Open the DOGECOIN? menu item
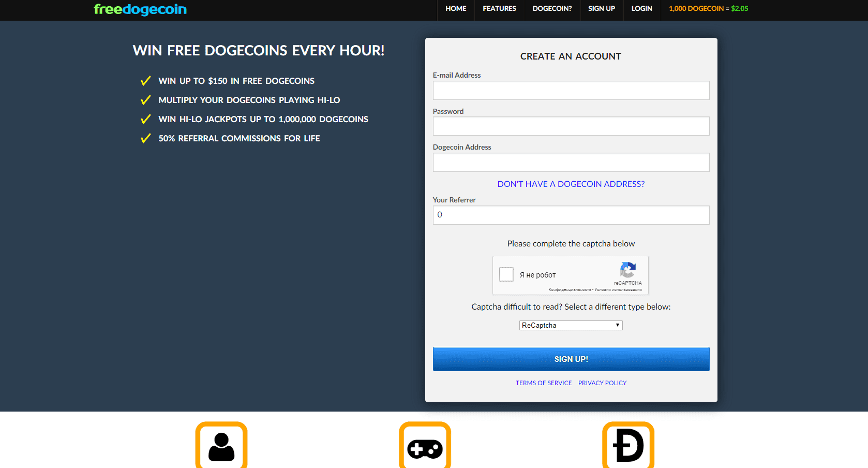The image size is (868, 468). click(x=552, y=9)
